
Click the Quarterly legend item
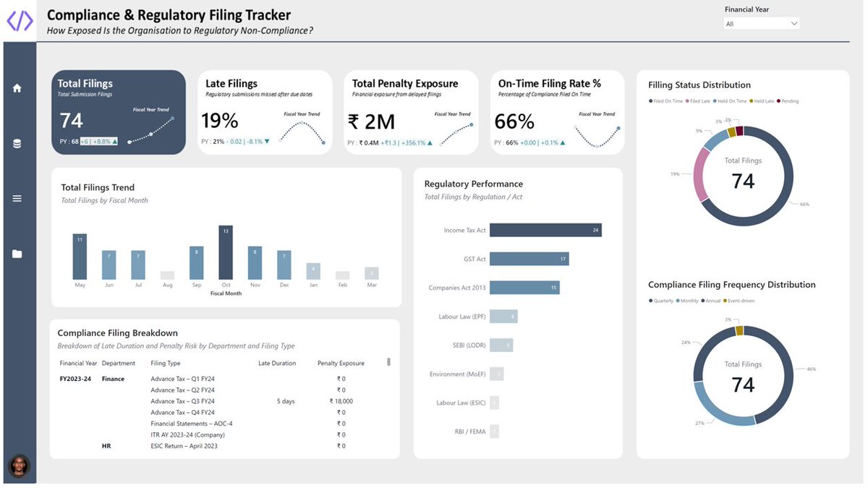pyautogui.click(x=661, y=301)
